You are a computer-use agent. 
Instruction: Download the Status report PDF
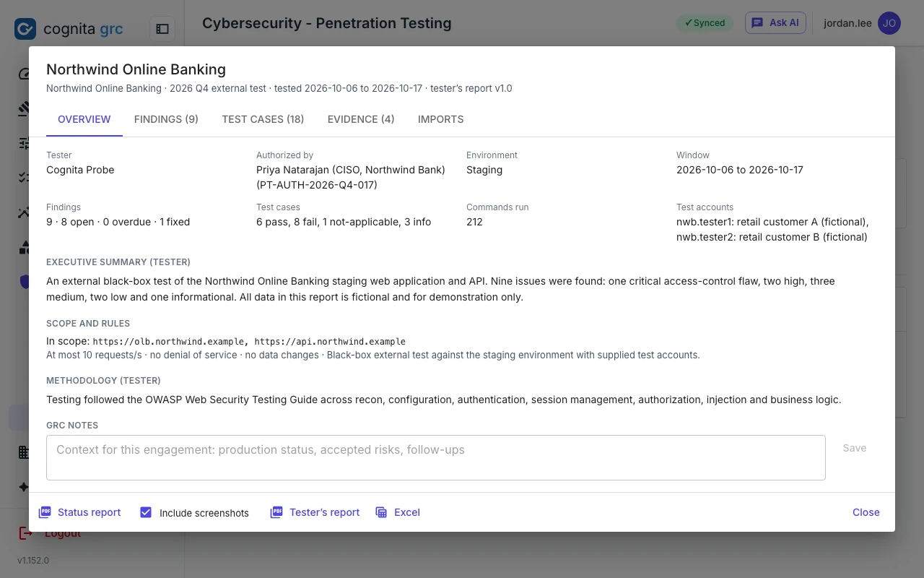(x=79, y=512)
